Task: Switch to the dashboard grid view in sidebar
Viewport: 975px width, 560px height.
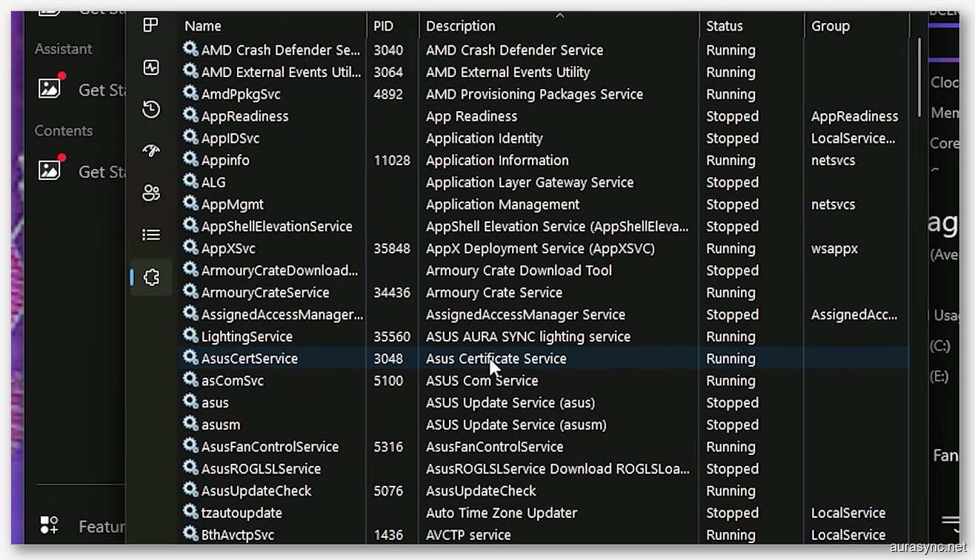Action: click(x=151, y=24)
